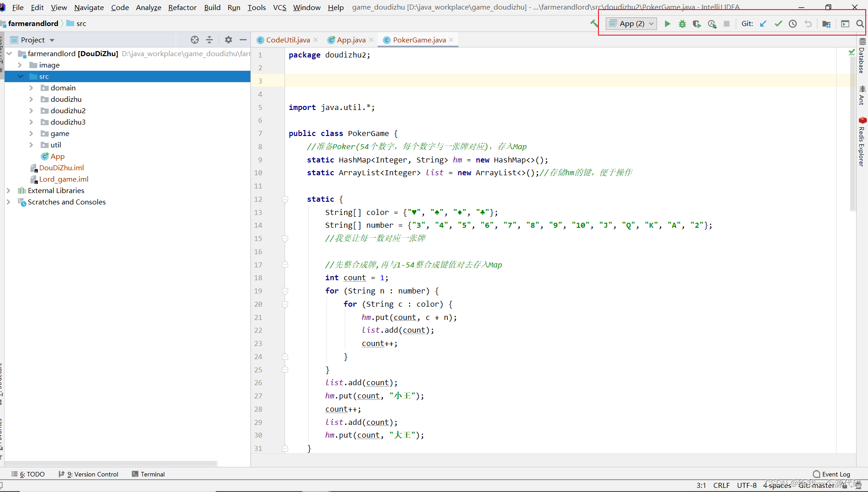Close the PokerGame.java tab
Viewport: 868px width, 492px height.
click(451, 40)
